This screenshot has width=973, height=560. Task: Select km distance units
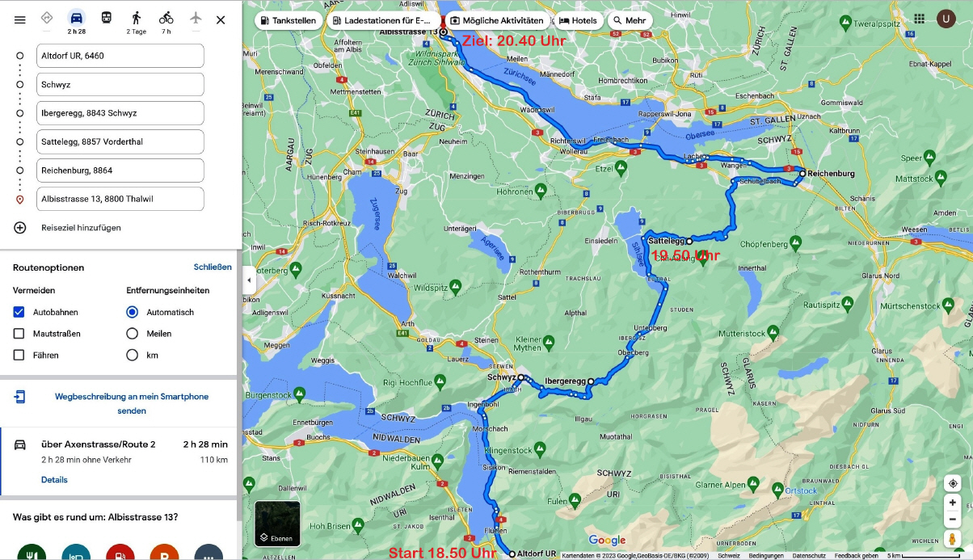[133, 355]
